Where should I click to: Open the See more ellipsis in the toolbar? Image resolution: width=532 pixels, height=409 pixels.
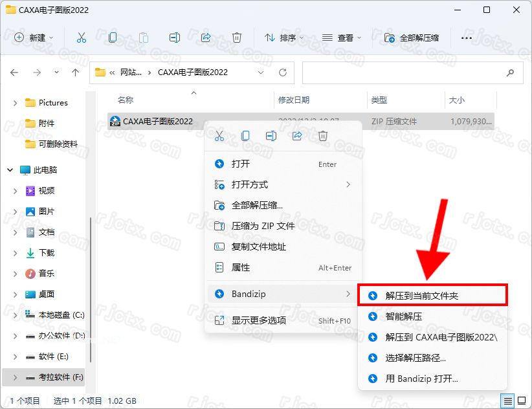click(x=467, y=38)
